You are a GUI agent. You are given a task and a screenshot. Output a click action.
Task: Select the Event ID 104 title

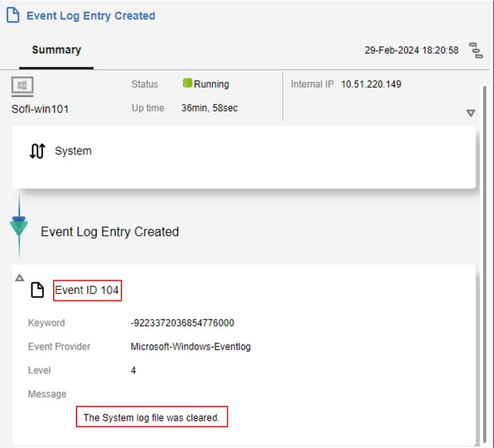click(x=87, y=290)
